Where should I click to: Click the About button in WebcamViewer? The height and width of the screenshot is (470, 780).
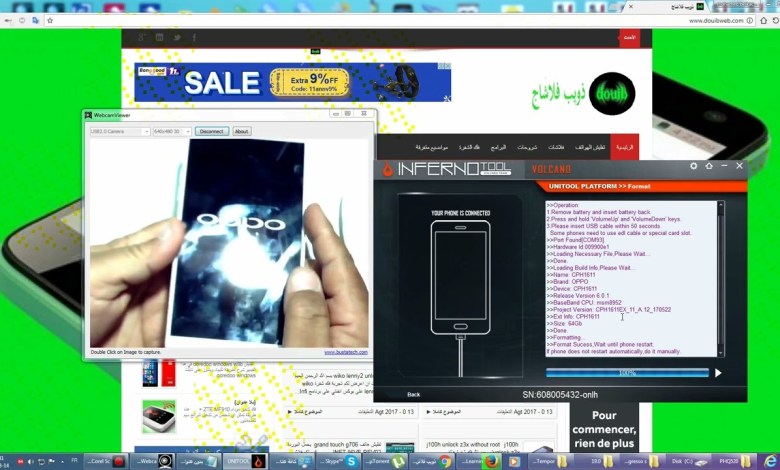pyautogui.click(x=241, y=131)
